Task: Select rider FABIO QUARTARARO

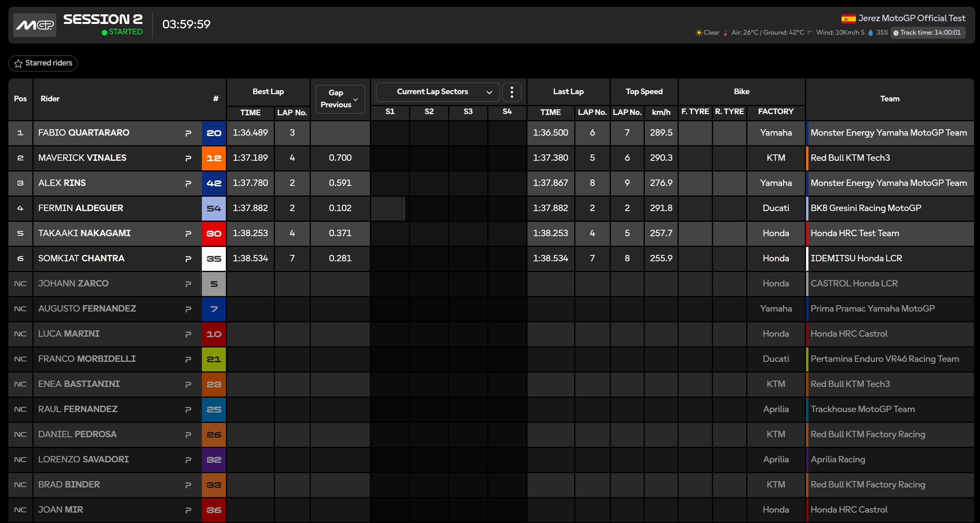Action: [x=84, y=133]
